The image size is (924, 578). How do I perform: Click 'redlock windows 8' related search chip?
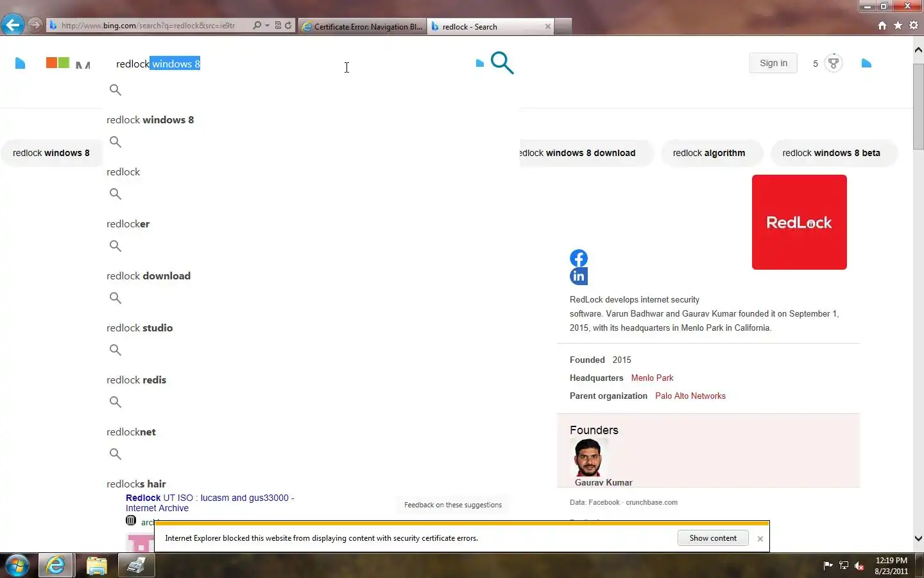coord(51,153)
